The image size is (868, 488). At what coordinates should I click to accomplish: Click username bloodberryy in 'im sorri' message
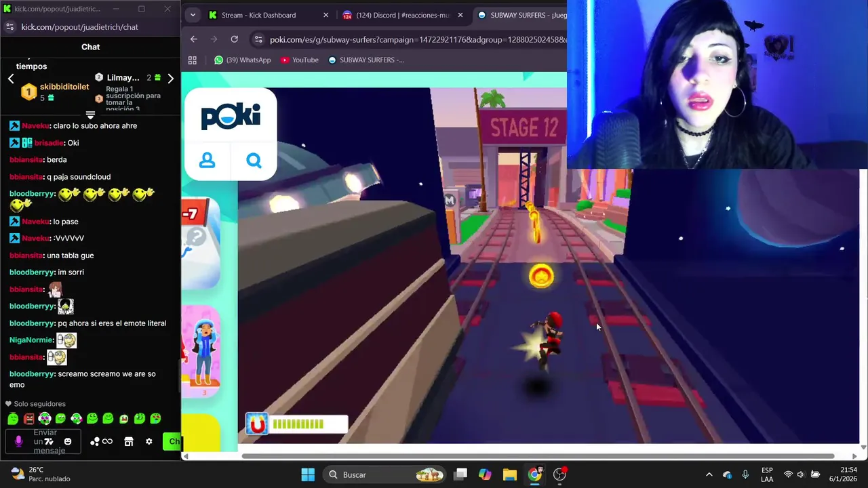[x=31, y=272]
